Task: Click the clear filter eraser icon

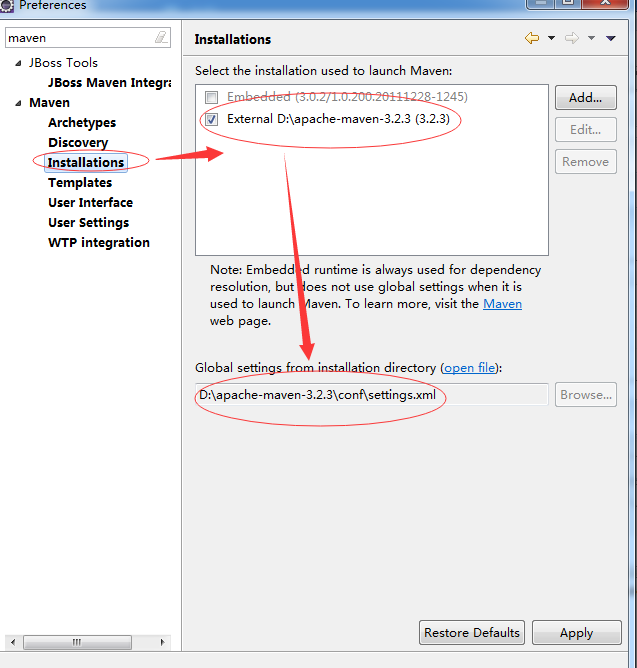Action: pyautogui.click(x=161, y=37)
